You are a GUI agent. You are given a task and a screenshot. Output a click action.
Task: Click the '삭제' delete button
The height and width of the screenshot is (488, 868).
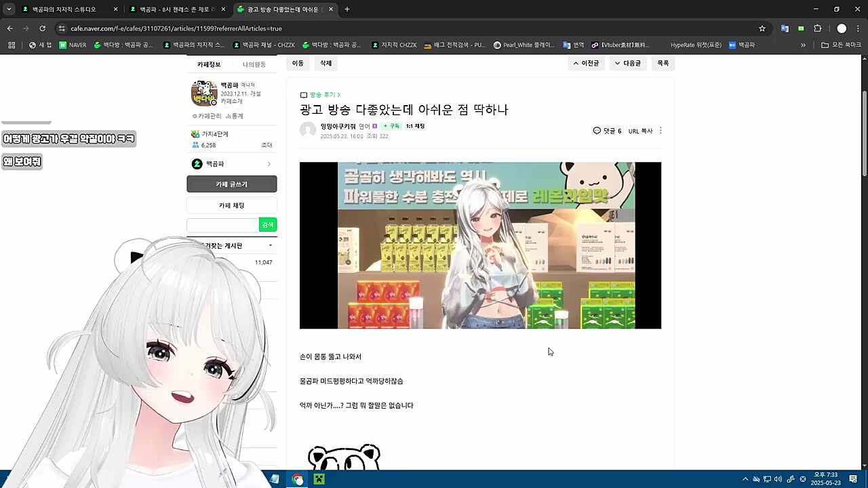tap(326, 63)
